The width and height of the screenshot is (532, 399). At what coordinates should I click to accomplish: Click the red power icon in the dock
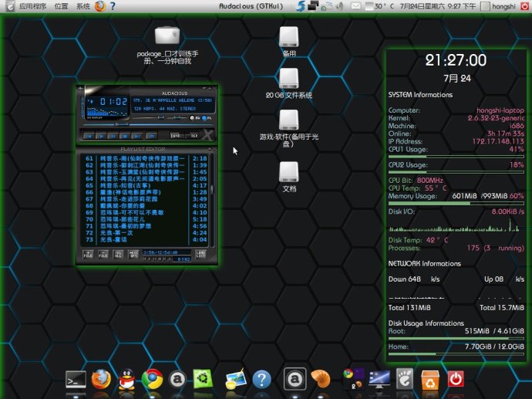455,379
